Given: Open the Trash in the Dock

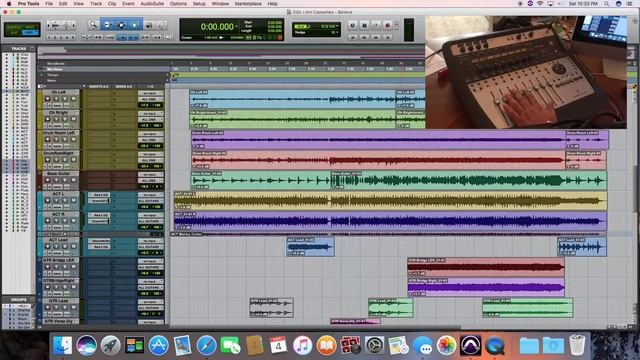Looking at the screenshot, I should click(x=577, y=345).
